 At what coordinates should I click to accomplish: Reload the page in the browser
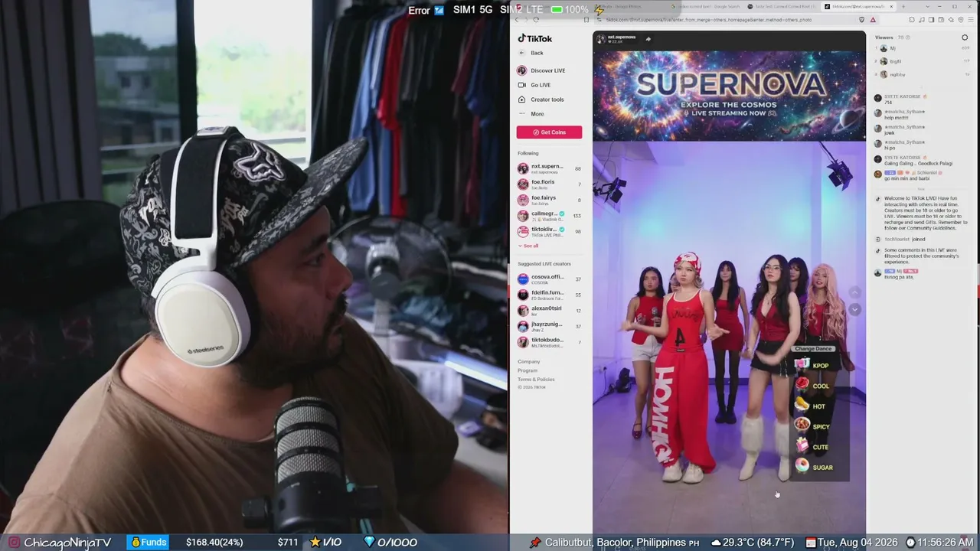536,19
